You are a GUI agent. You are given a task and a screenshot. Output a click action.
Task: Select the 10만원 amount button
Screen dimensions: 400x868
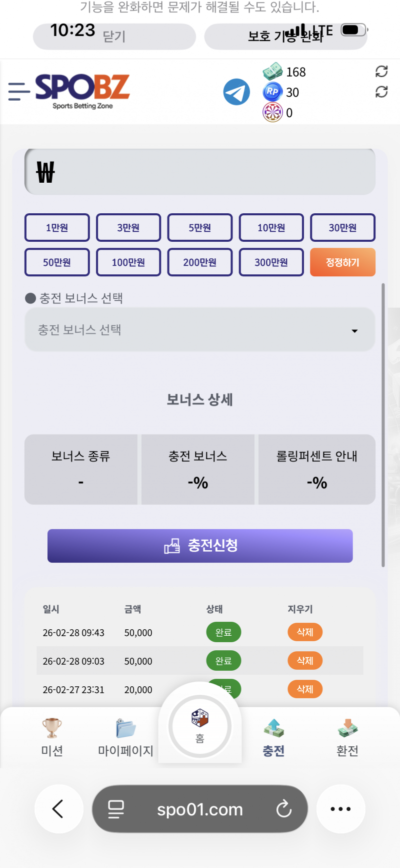tap(271, 228)
